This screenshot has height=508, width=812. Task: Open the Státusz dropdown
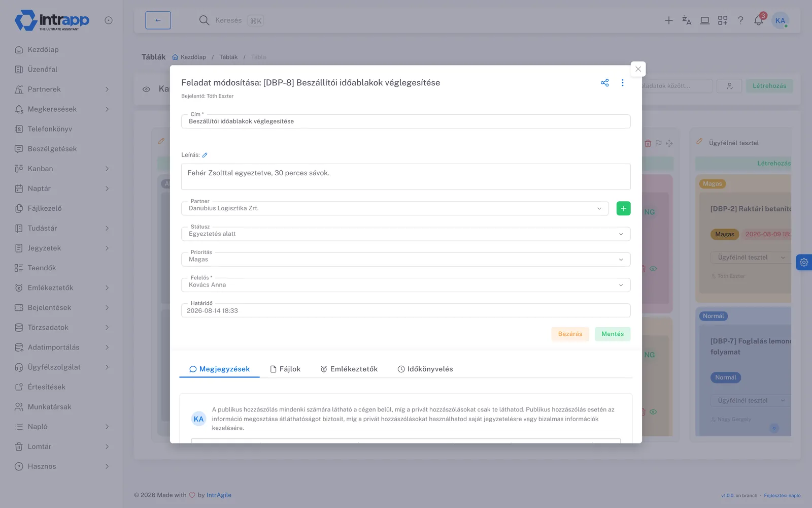pos(406,234)
